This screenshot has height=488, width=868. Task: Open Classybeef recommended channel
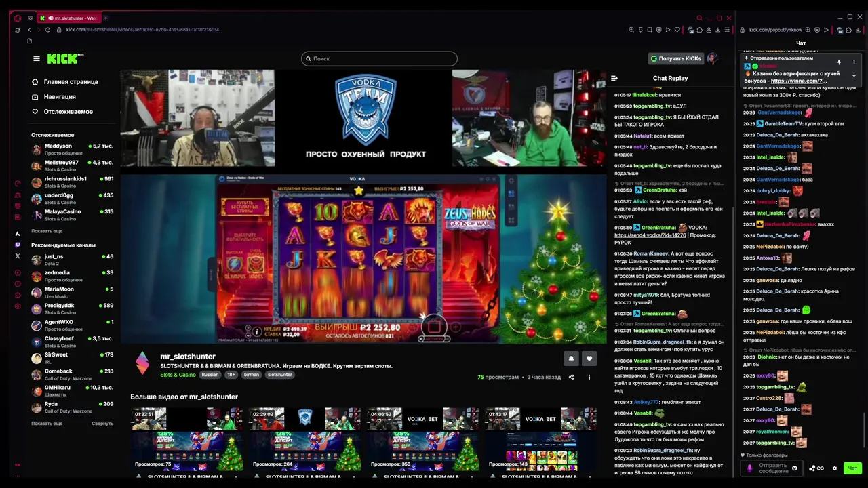pos(72,342)
